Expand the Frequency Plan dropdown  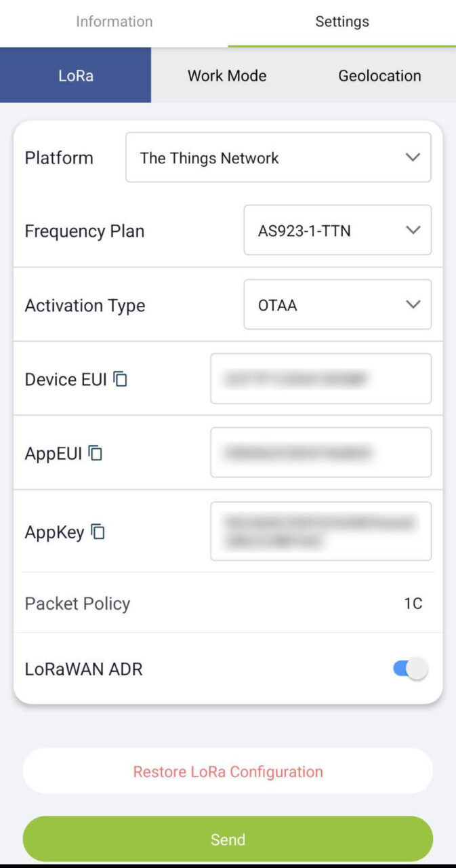pyautogui.click(x=337, y=231)
